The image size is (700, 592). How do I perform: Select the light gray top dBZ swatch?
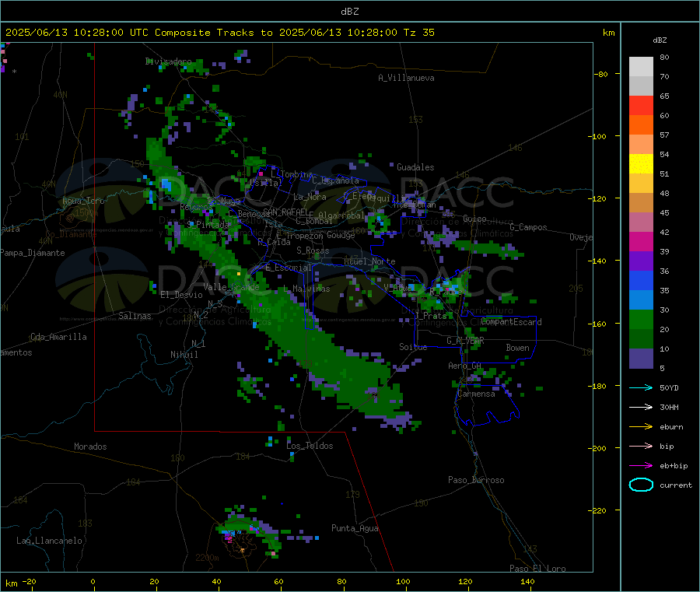(641, 67)
